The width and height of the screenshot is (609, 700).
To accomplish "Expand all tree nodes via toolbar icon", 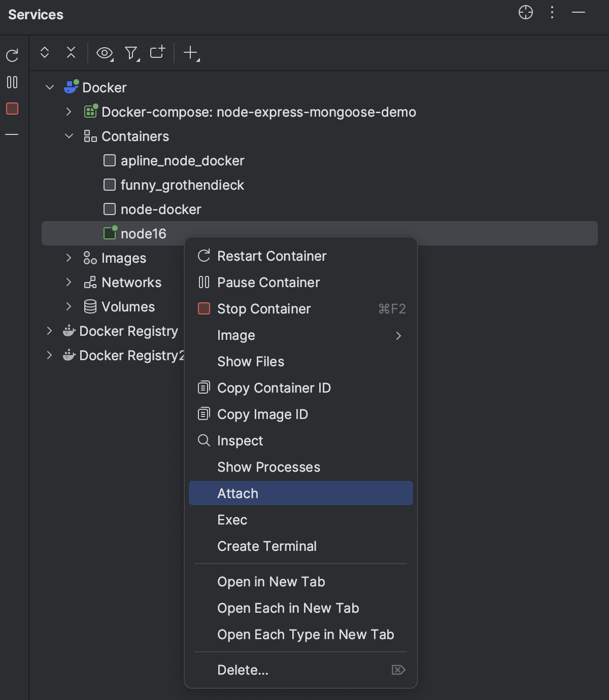I will [x=45, y=52].
